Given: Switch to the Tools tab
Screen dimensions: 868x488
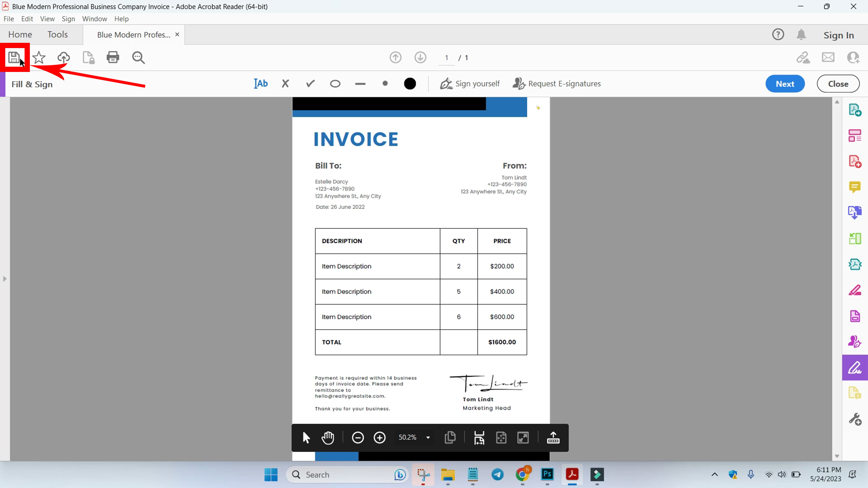Looking at the screenshot, I should tap(58, 35).
